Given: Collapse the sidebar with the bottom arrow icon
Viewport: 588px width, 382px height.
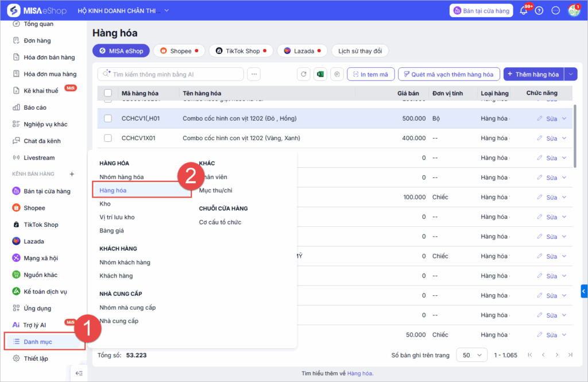Looking at the screenshot, I should [79, 373].
